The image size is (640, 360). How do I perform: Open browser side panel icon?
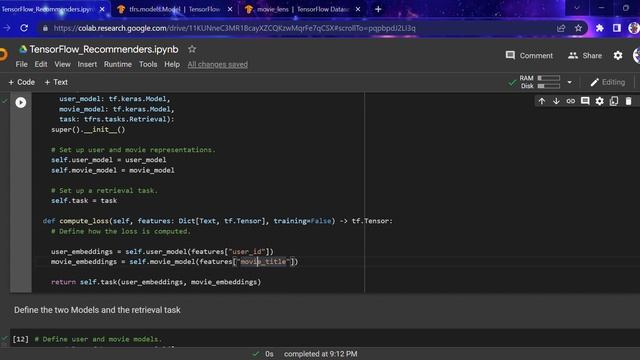(x=617, y=28)
